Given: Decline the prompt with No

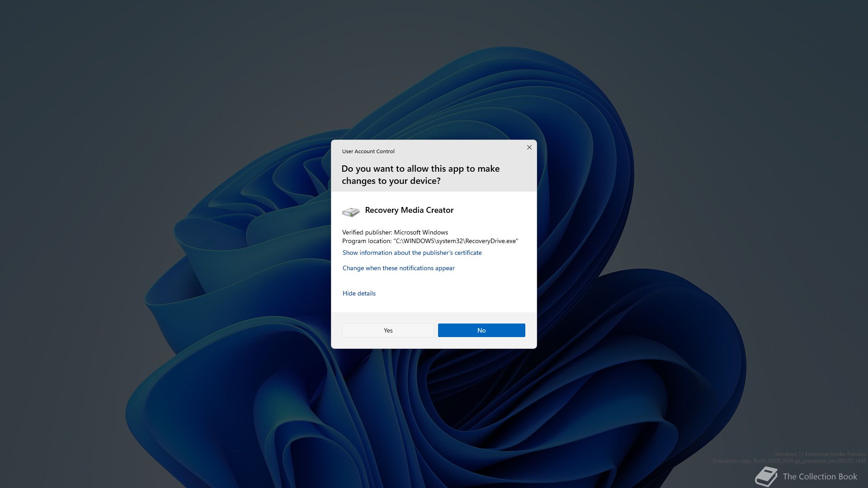Looking at the screenshot, I should point(481,330).
